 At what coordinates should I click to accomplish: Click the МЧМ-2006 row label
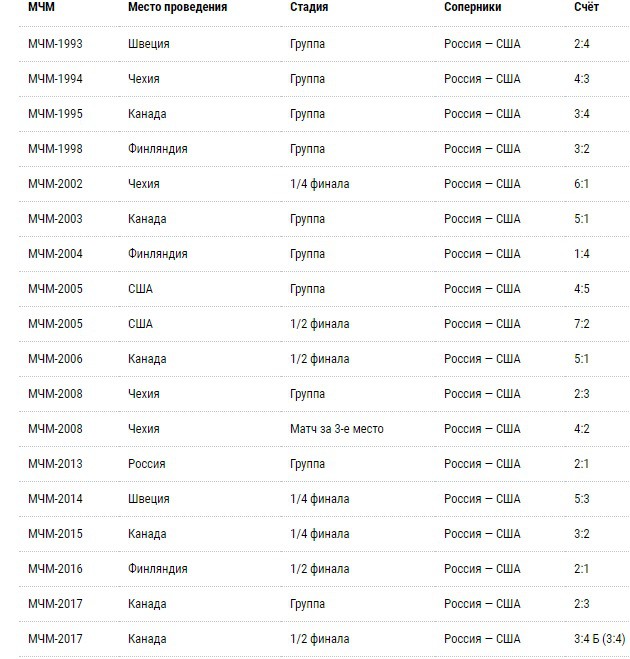(x=55, y=359)
